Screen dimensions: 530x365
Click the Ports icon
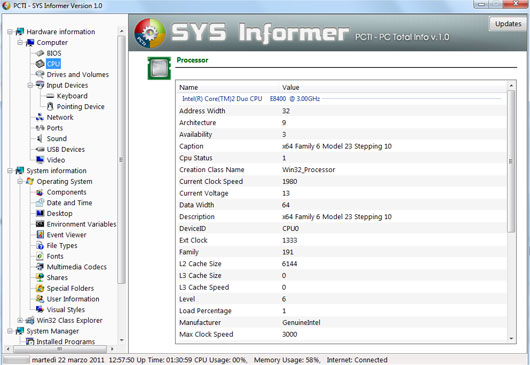point(40,128)
